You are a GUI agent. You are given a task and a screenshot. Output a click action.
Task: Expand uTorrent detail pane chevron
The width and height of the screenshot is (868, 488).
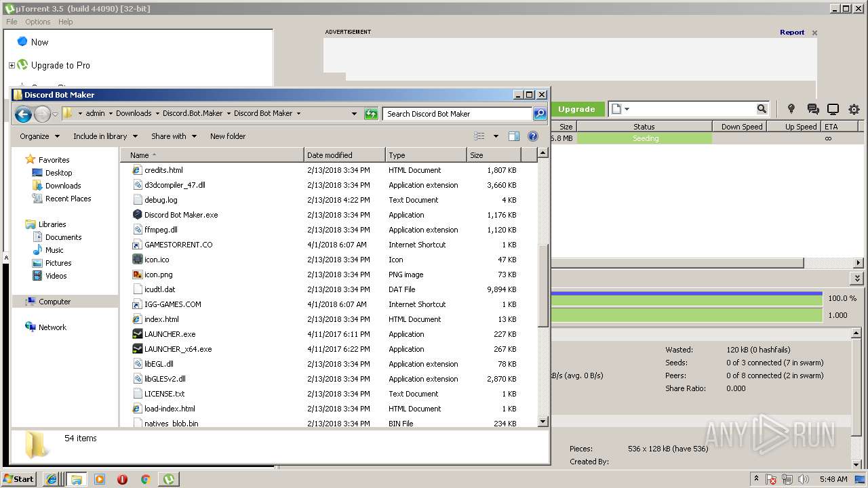858,279
